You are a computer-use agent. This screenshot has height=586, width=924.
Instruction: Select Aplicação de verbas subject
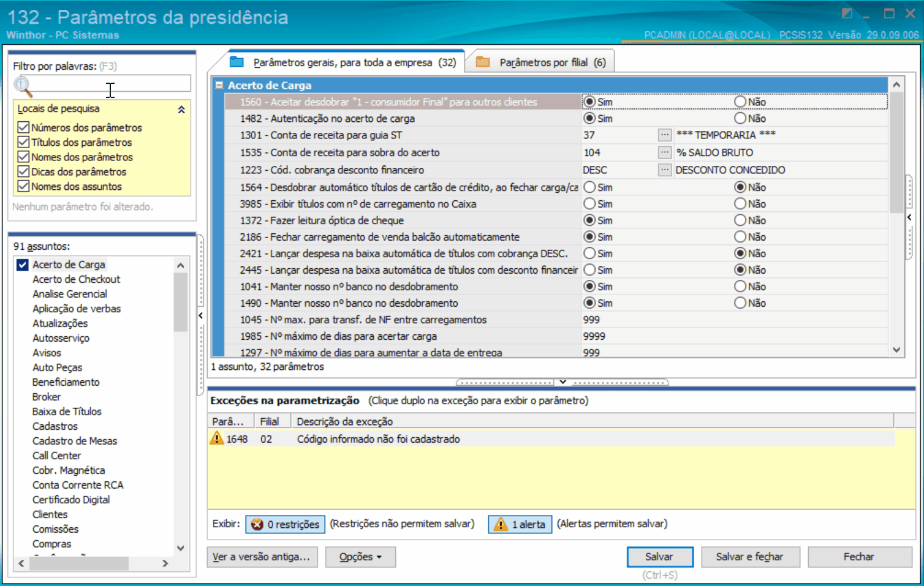(77, 309)
